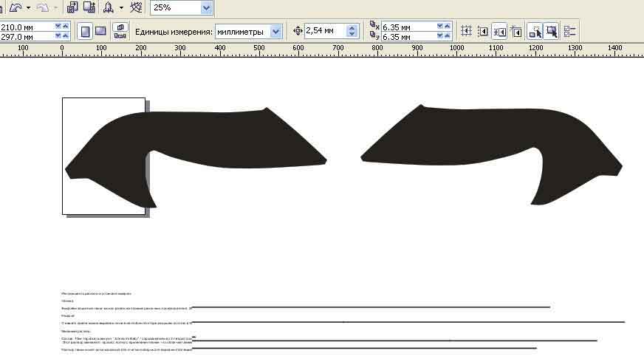
Task: Expand the 25% zoom level dropdown
Action: 206,7
